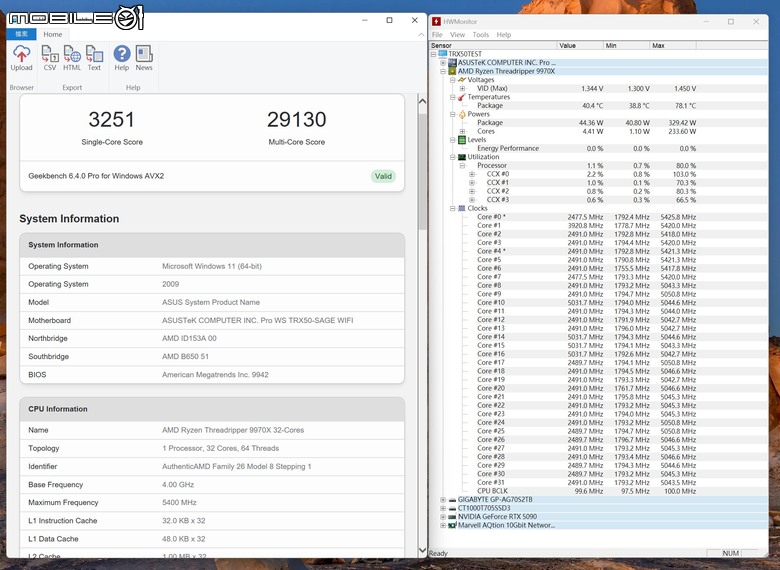
Task: Collapse the Geekbench ribbon with the chevron
Action: [421, 34]
